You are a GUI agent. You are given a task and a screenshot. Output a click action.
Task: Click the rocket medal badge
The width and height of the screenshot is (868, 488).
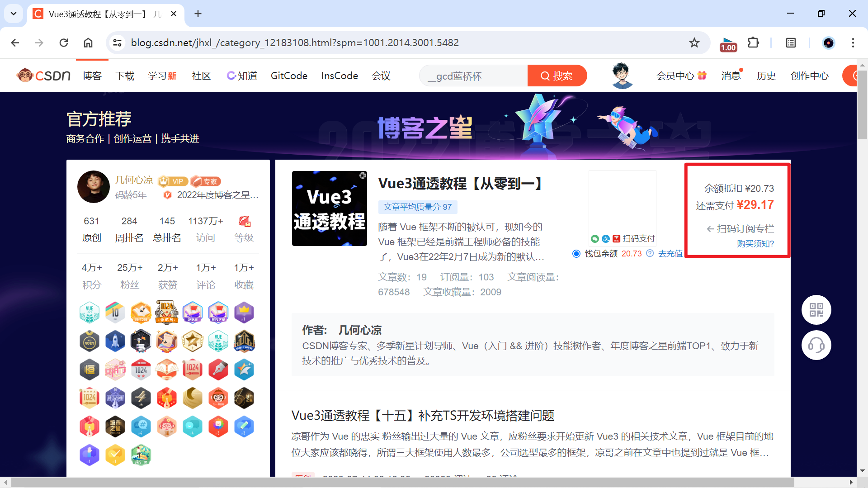115,341
